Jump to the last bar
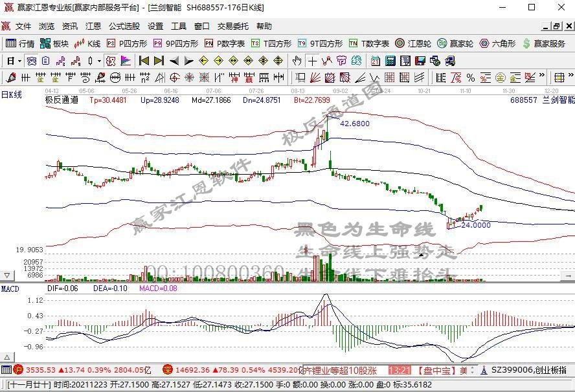575x392 pixels. [x=159, y=61]
